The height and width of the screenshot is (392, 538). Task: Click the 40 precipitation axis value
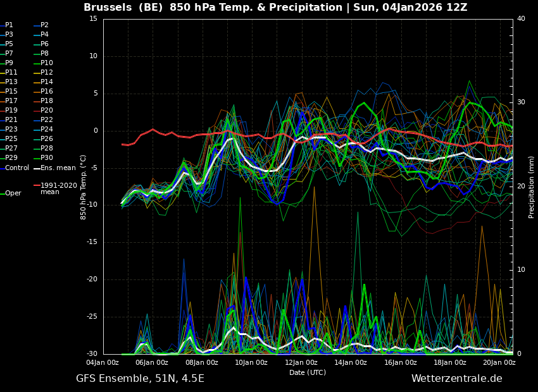[521, 18]
